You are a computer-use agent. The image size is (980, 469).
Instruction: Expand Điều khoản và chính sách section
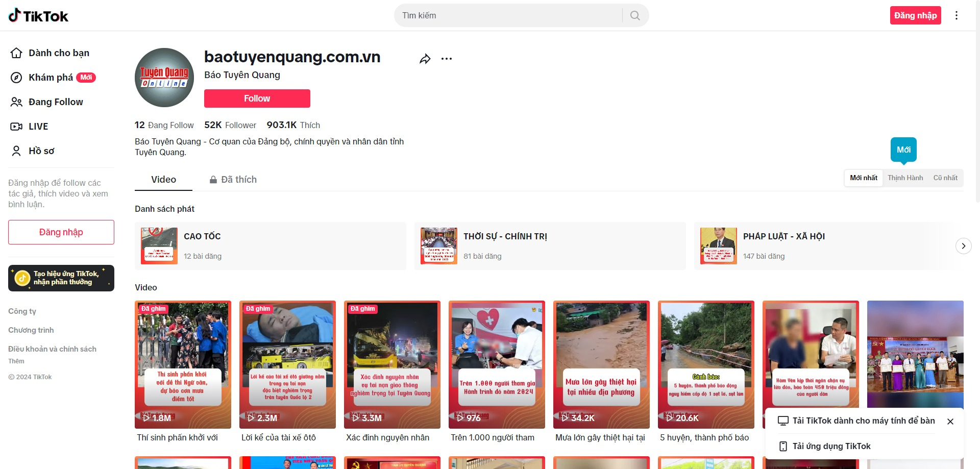(52, 349)
